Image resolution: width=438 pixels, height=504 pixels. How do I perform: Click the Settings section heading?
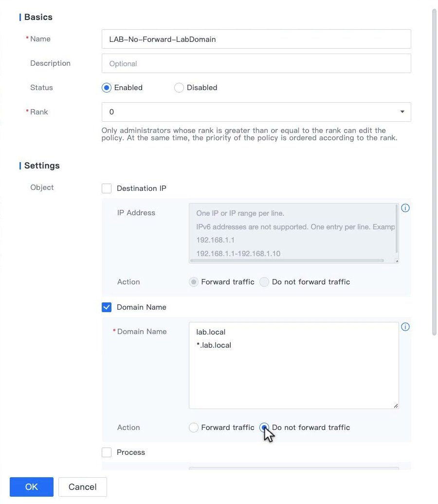[42, 166]
